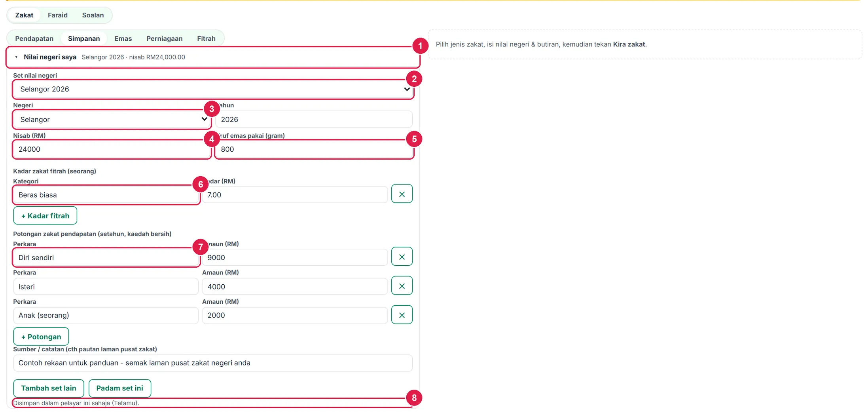Viewport: 868px width, 415px height.
Task: Select the Perniagaan zakat type
Action: point(165,38)
